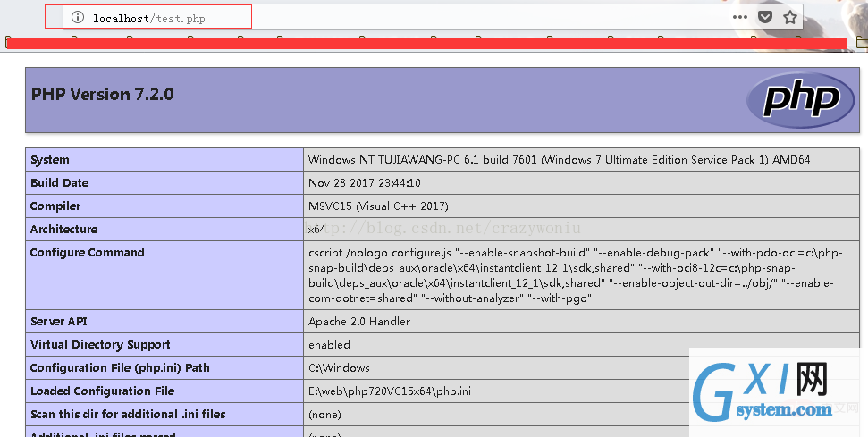The width and height of the screenshot is (868, 437).
Task: Click the Configure Command label
Action: 87,253
